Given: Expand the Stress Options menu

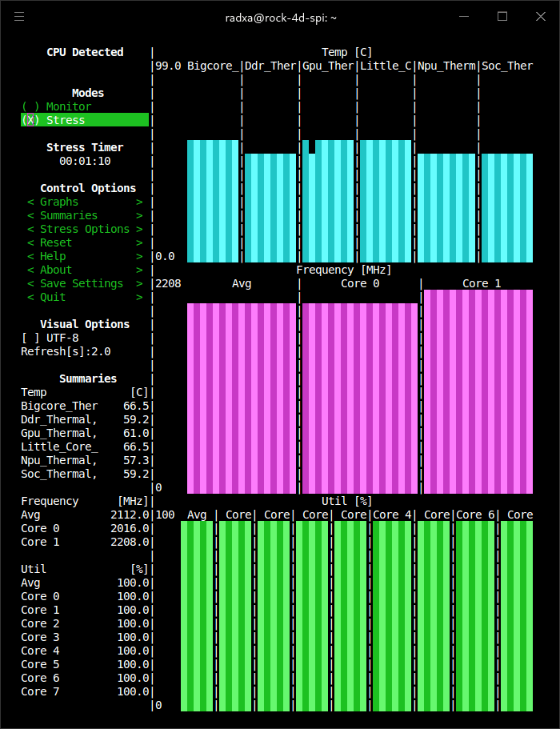Looking at the screenshot, I should pyautogui.click(x=84, y=229).
